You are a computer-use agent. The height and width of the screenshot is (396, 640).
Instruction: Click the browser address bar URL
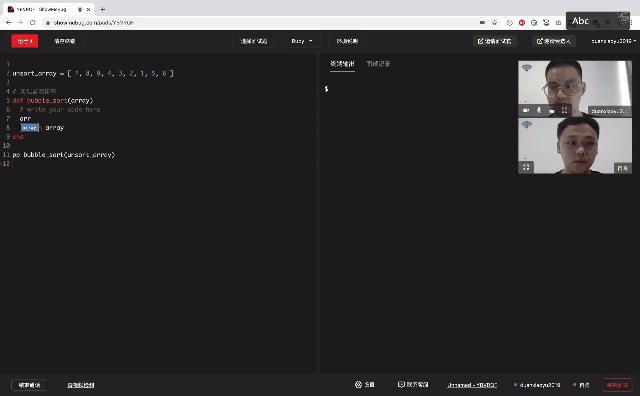(x=94, y=23)
